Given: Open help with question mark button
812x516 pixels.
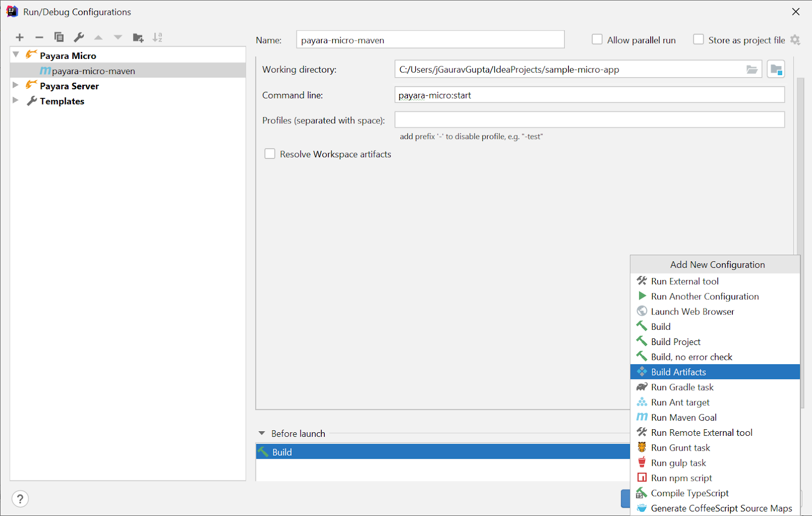Looking at the screenshot, I should tap(20, 499).
